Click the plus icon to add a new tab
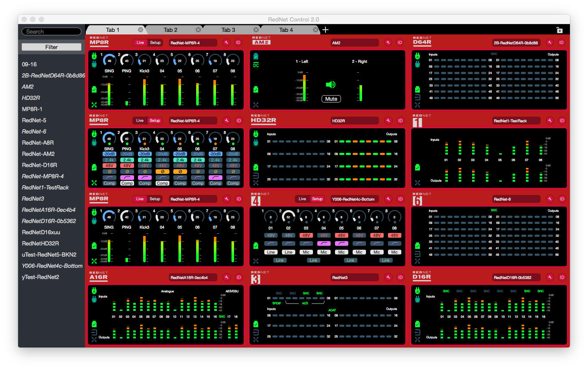Viewport: 588px width, 369px height. (325, 30)
